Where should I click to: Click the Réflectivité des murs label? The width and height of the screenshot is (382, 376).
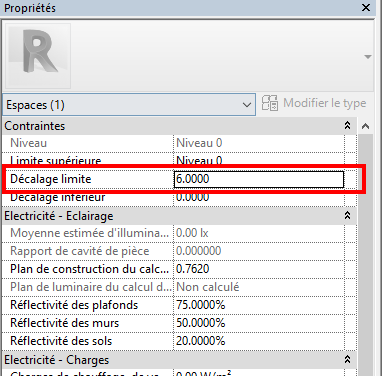pos(64,323)
